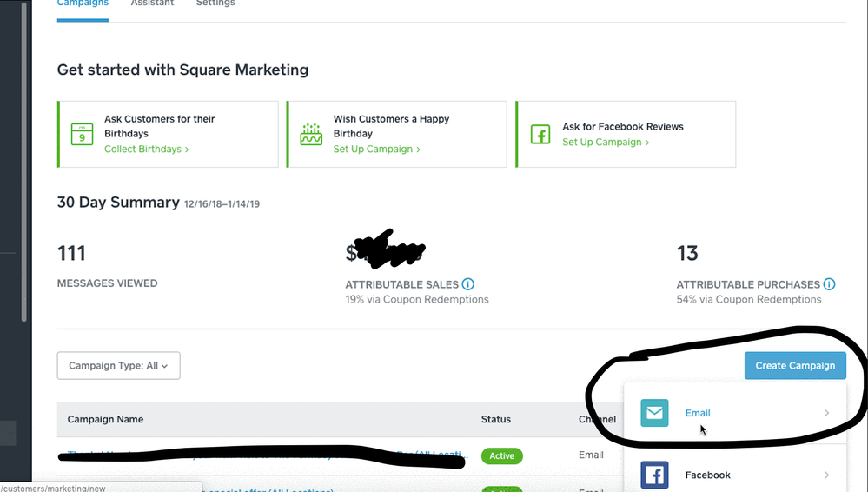This screenshot has height=492, width=868.
Task: Expand the Facebook option chevron
Action: (x=826, y=475)
